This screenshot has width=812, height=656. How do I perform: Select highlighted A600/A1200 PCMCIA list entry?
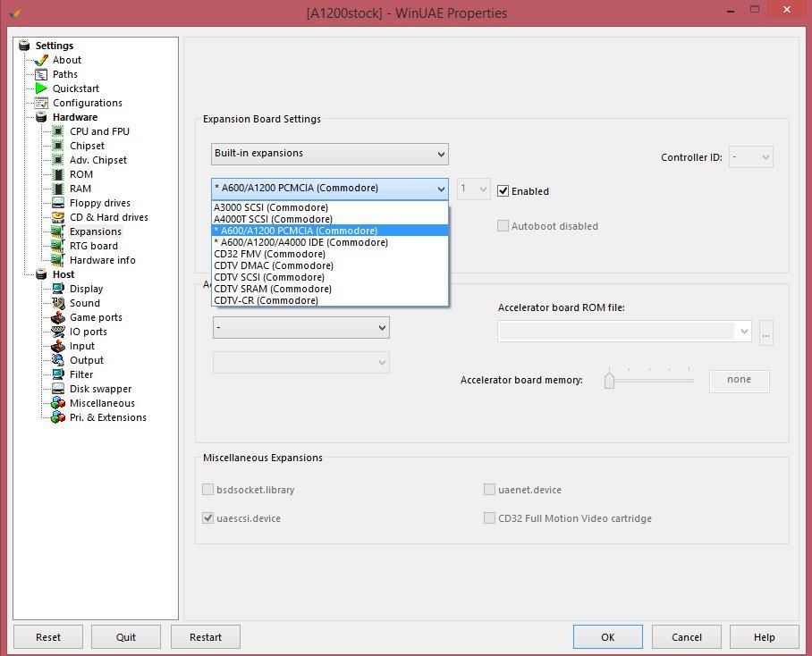[330, 231]
